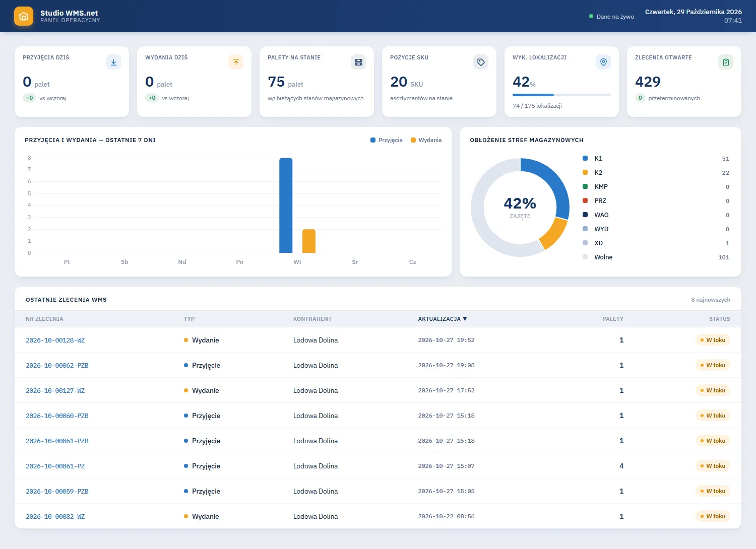Click the '74 / 175 lokalizacji' text
The width and height of the screenshot is (756, 549).
(537, 106)
